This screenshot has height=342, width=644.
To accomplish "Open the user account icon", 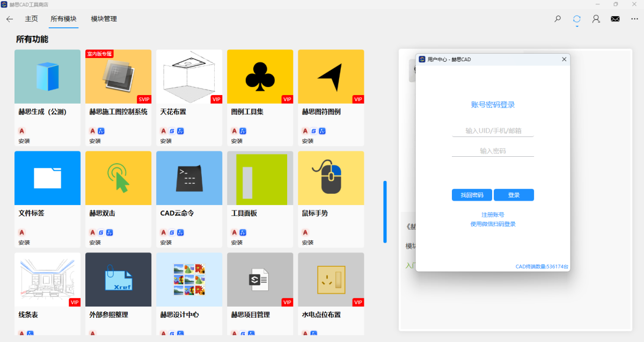I will pyautogui.click(x=596, y=19).
